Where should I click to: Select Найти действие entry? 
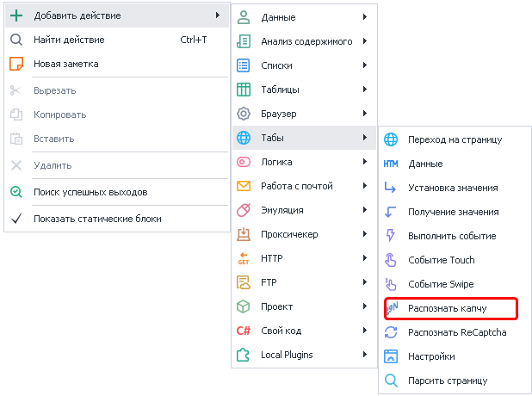point(69,40)
